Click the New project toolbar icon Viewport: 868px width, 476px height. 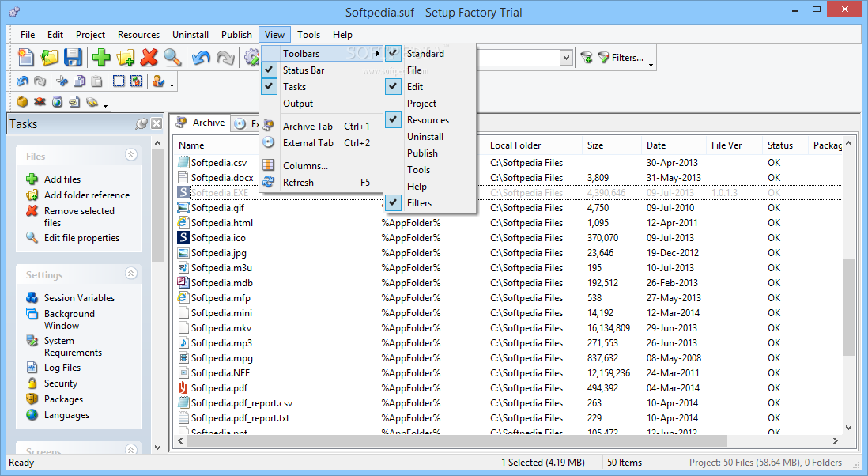tap(25, 57)
